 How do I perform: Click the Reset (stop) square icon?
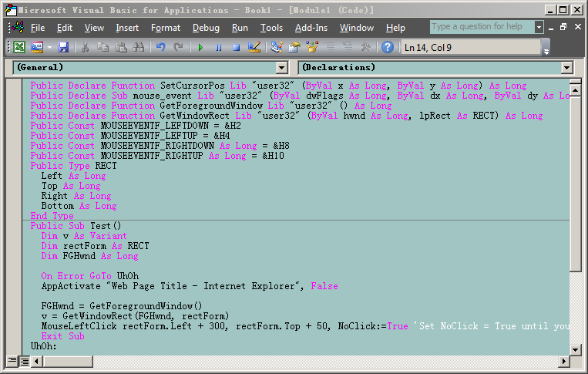click(237, 47)
